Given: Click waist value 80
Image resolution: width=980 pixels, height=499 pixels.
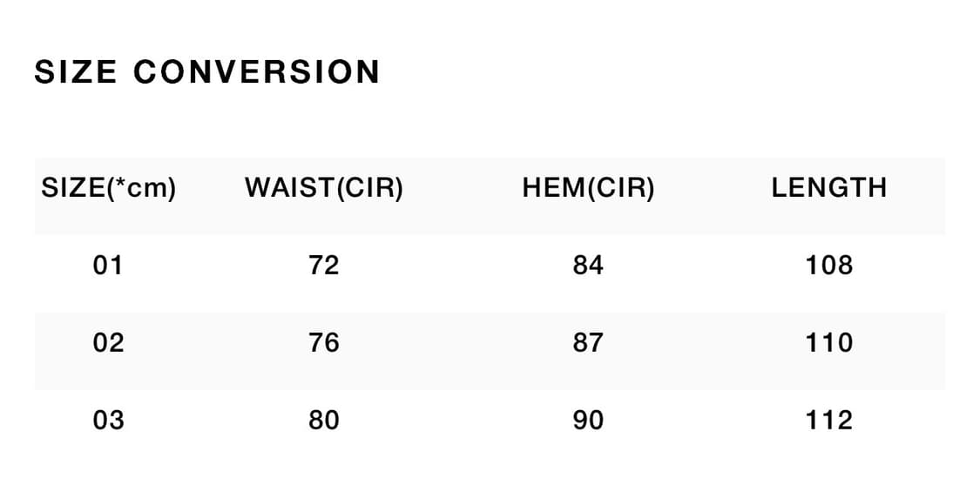Looking at the screenshot, I should tap(324, 420).
